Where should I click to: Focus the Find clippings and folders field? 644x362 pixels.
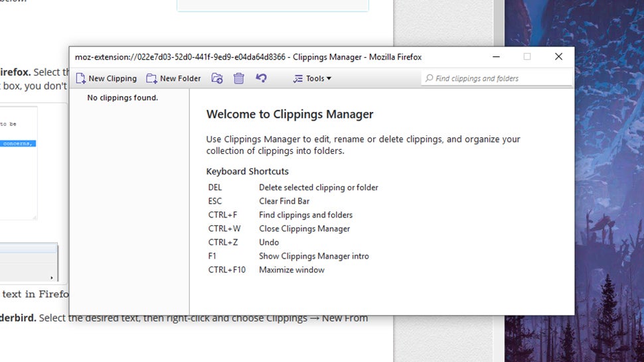point(497,78)
